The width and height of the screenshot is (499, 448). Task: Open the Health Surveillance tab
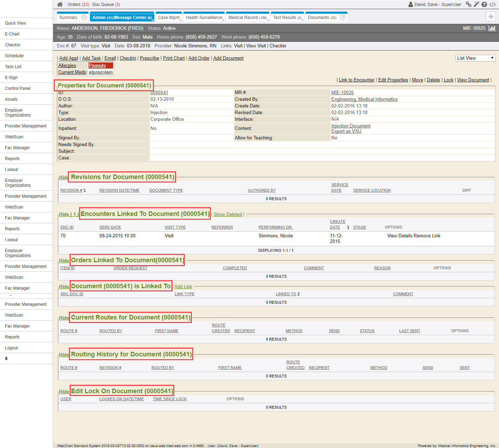point(204,18)
